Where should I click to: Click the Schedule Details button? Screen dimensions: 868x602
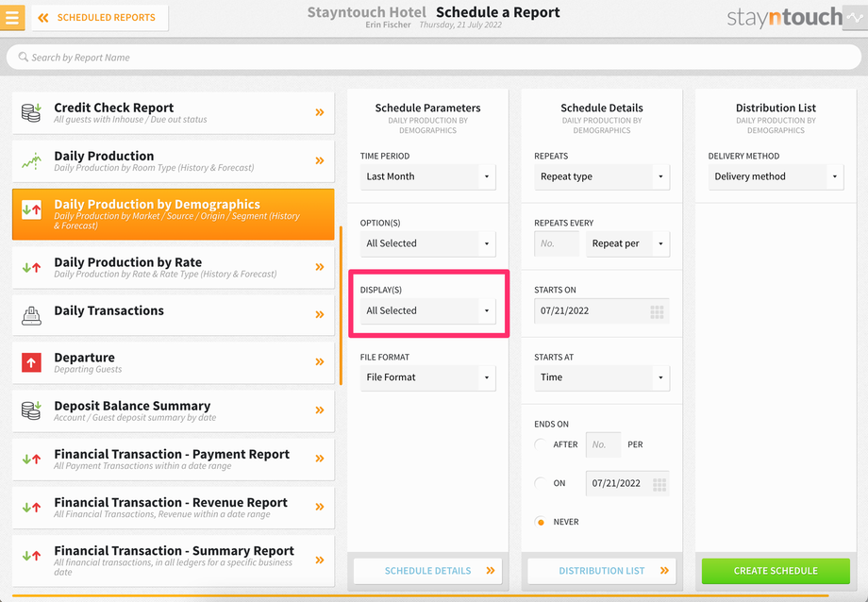(x=428, y=571)
